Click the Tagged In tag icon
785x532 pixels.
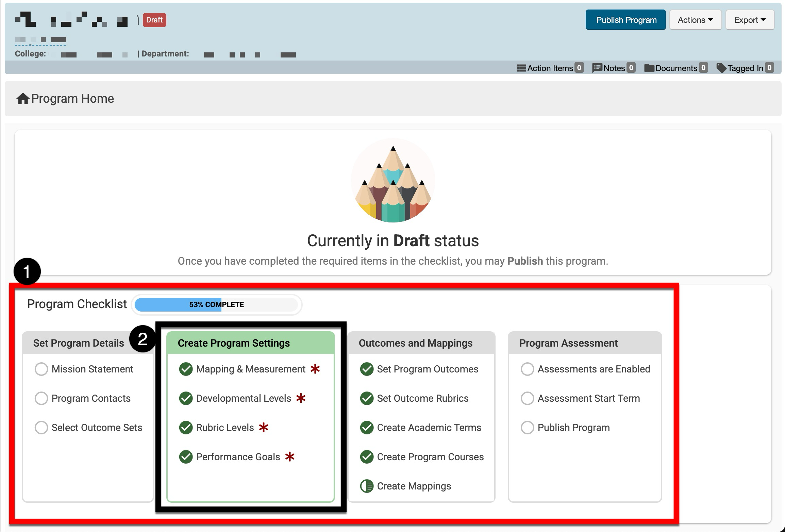pos(721,68)
